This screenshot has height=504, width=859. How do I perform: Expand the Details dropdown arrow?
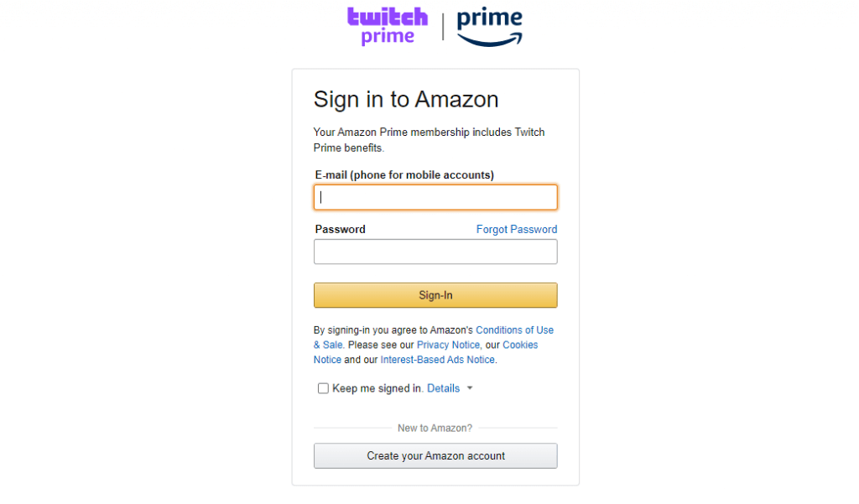coord(470,388)
